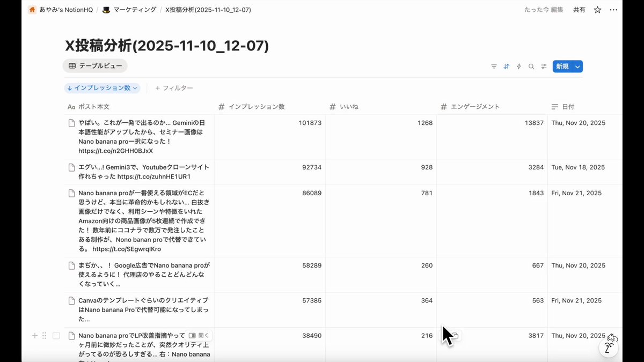Screen dimensions: 644x362
Task: Click the home icon of あやみ's NotionHQ
Action: pyautogui.click(x=32, y=10)
